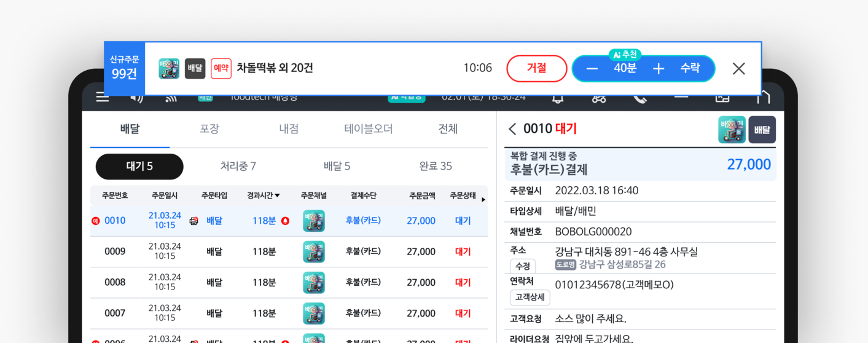868x343 pixels.
Task: Close the new order notification banner
Action: [738, 69]
